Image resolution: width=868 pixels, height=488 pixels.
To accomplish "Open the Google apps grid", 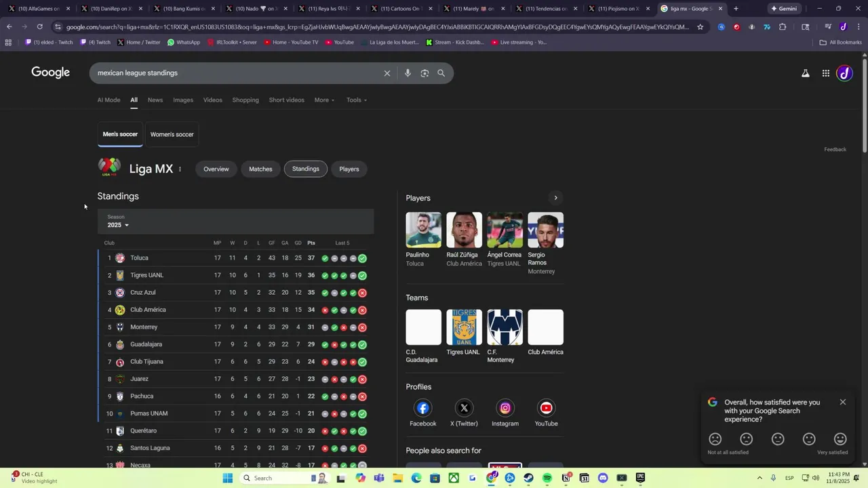I will [x=826, y=73].
